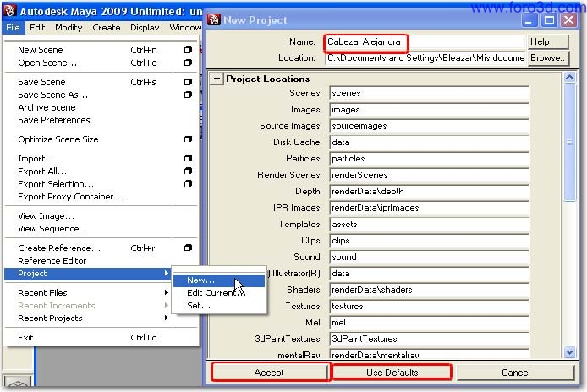Click scroll down arrow in Project Locations
Image resolution: width=587 pixels, height=392 pixels.
(x=569, y=352)
